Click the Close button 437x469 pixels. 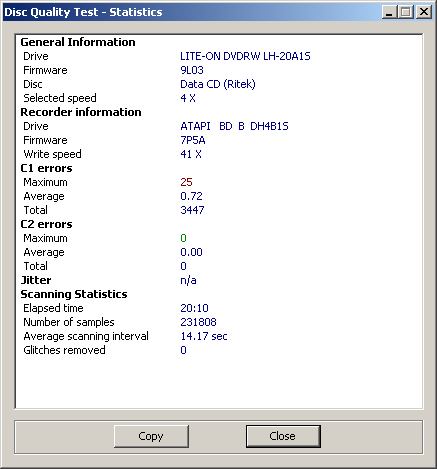pyautogui.click(x=283, y=436)
